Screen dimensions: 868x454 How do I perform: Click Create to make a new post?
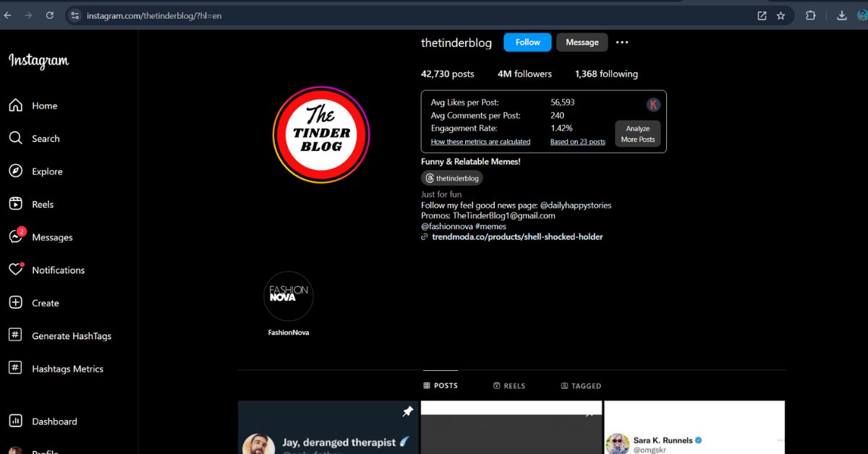pos(34,303)
